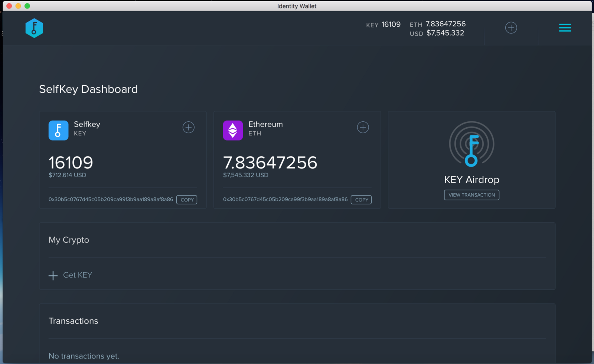
Task: Click the Ethereum card title text
Action: [265, 124]
